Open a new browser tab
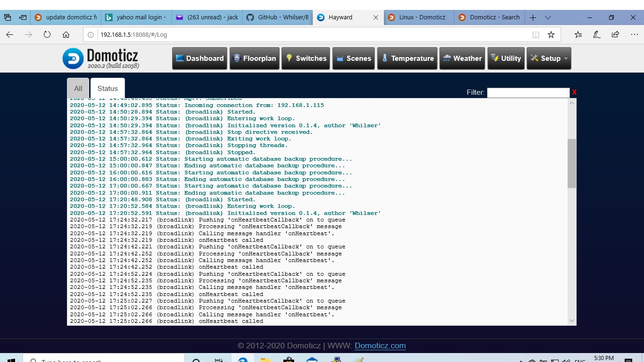 pyautogui.click(x=533, y=17)
